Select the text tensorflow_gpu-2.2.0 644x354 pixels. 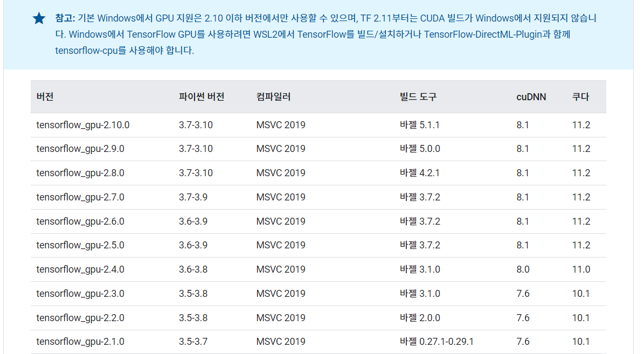[80, 318]
